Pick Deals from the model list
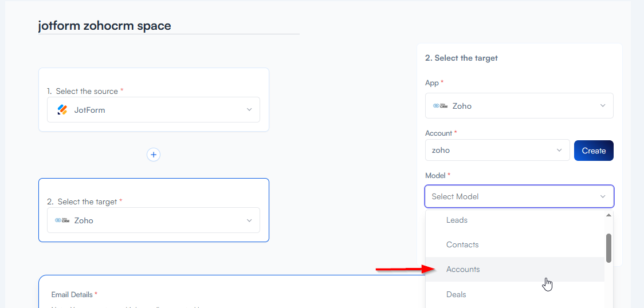The width and height of the screenshot is (644, 308). pyautogui.click(x=456, y=294)
